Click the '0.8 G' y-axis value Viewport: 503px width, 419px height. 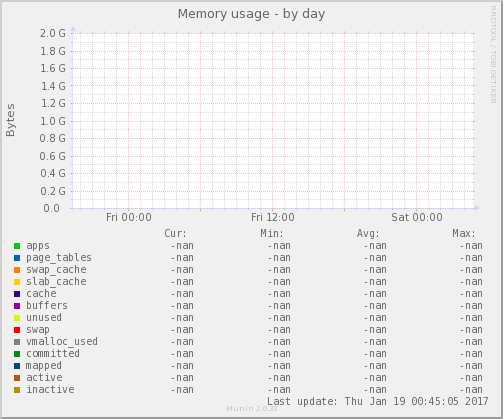tap(53, 138)
